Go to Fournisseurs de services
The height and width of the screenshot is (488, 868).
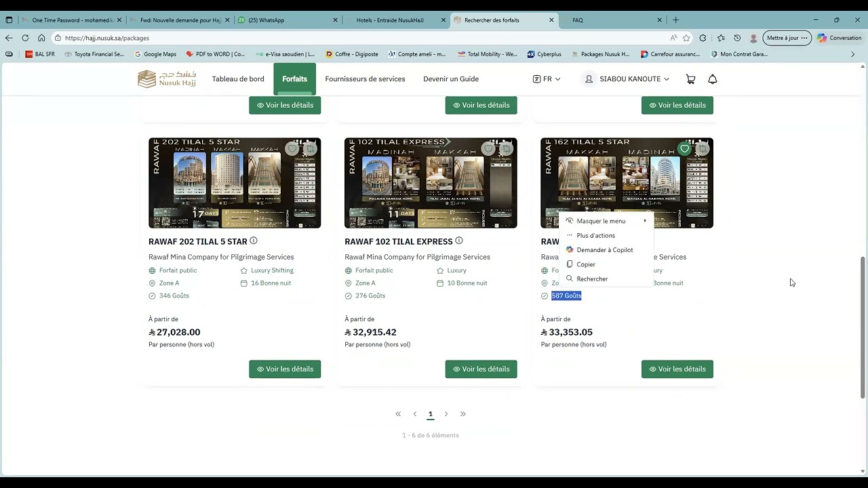(x=365, y=79)
